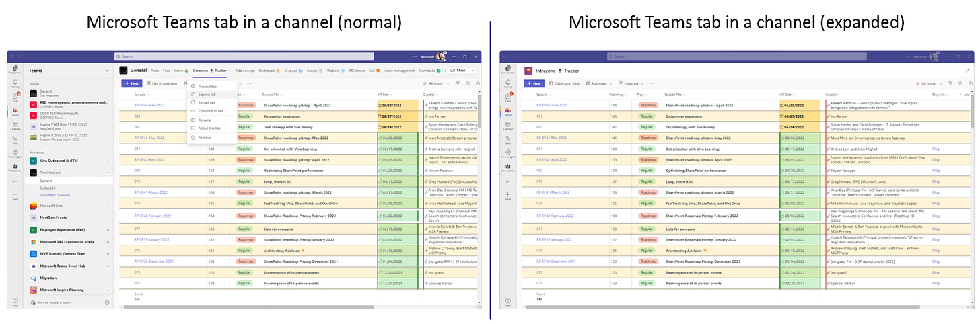980x324 pixels.
Task: Open filter pane icon in normal window
Action: click(458, 83)
